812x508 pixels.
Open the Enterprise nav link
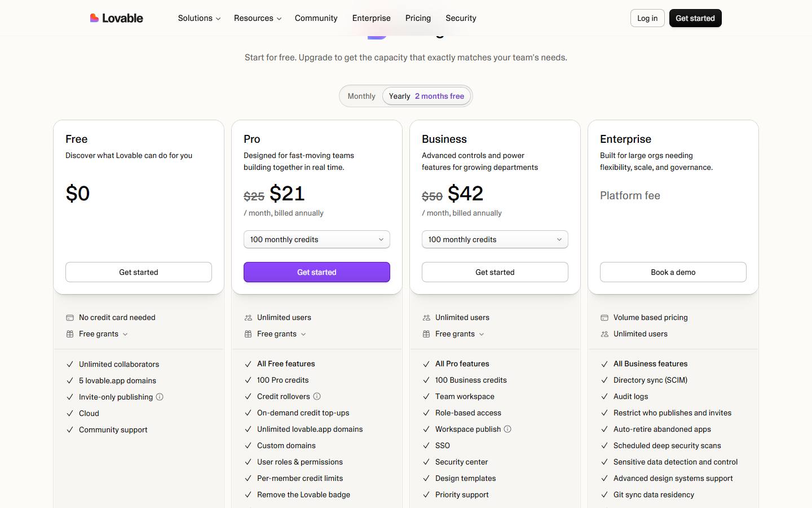click(x=372, y=18)
